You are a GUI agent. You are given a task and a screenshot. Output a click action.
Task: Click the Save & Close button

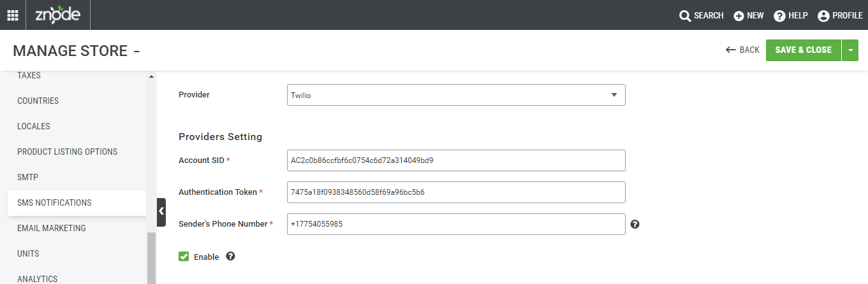[804, 50]
